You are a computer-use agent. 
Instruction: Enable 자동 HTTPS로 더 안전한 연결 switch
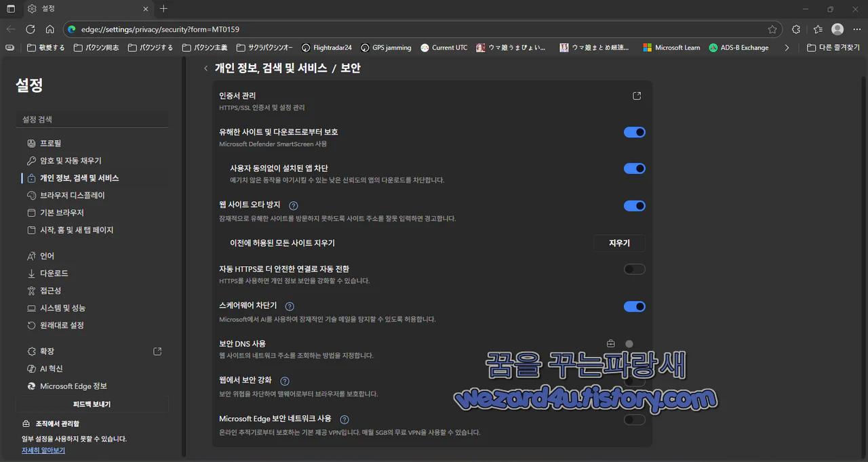(x=635, y=270)
